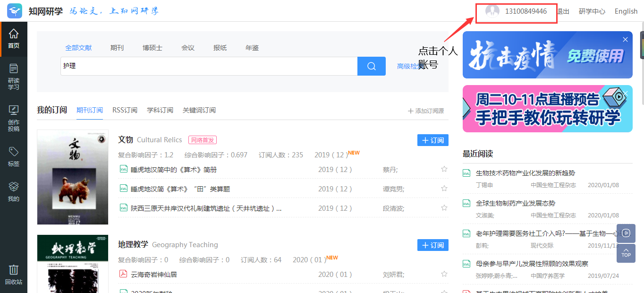This screenshot has height=293, width=644.
Task: Open the 标签 tags sidebar icon
Action: (14, 156)
